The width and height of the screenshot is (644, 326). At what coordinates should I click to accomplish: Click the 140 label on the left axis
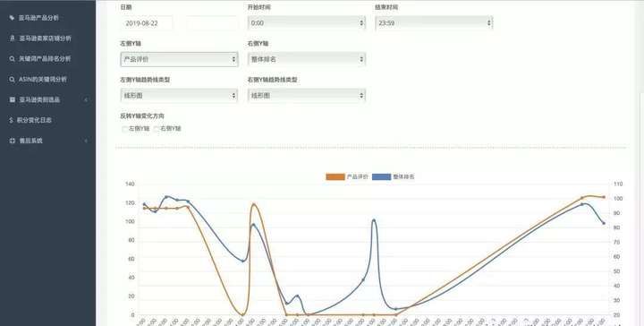click(x=130, y=184)
